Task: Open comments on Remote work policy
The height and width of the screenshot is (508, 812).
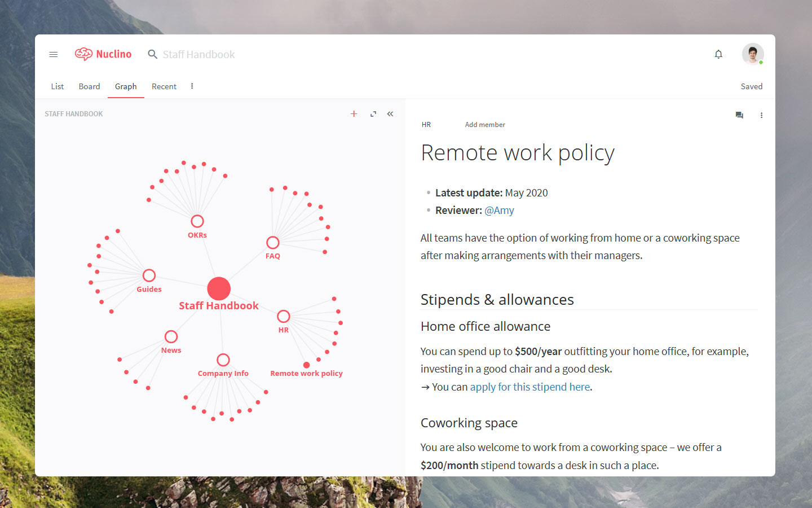Action: click(x=739, y=115)
